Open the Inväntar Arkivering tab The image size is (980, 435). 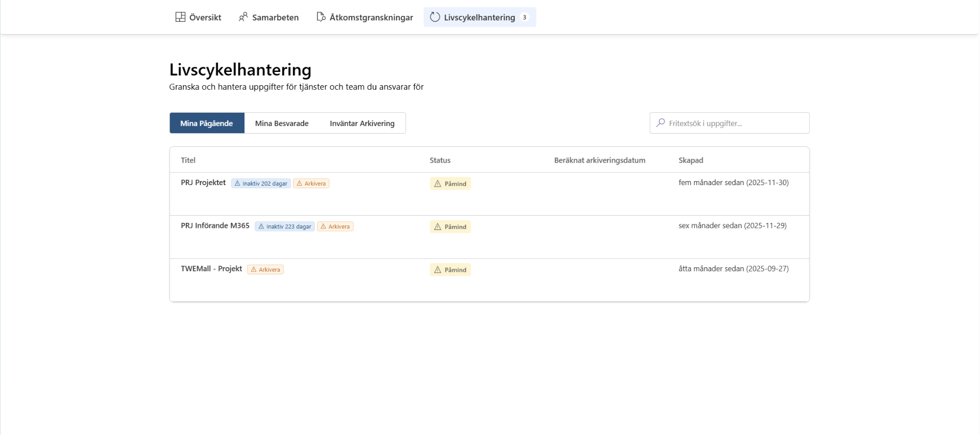[x=362, y=123]
